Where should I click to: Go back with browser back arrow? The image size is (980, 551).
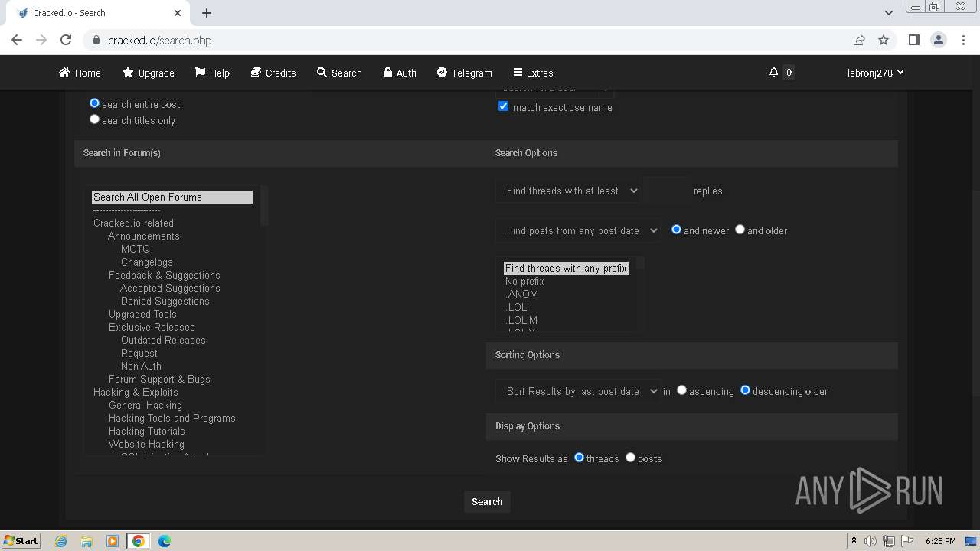(x=17, y=40)
